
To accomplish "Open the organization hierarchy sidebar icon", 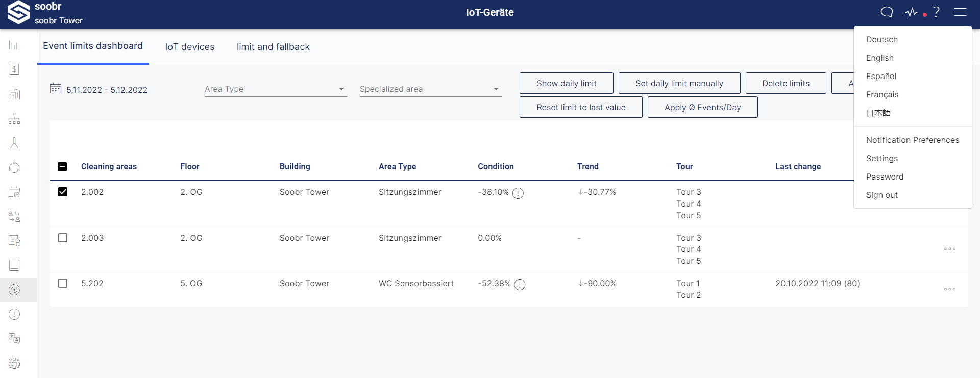I will pos(14,119).
